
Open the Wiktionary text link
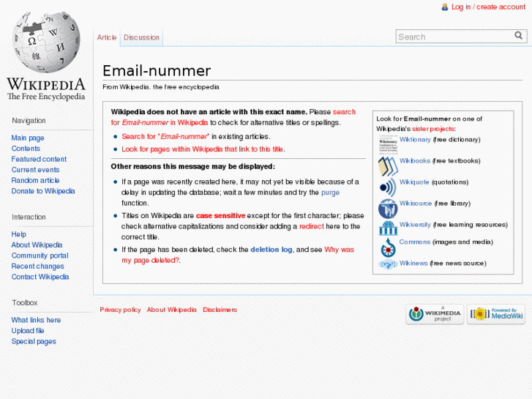click(415, 140)
